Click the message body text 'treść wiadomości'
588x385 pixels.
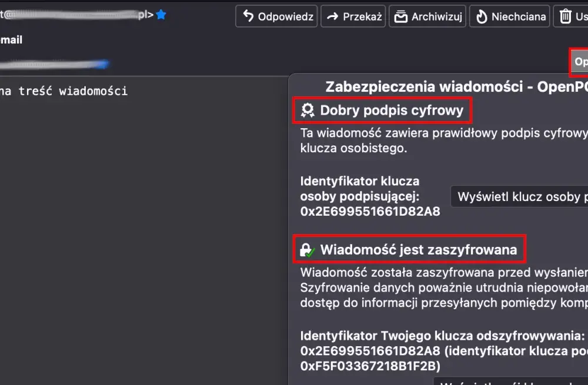pos(73,91)
